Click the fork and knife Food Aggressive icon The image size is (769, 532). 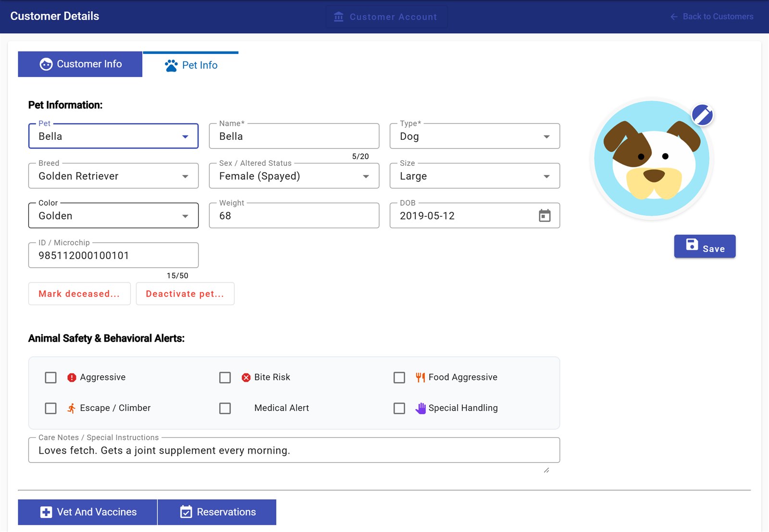point(421,378)
